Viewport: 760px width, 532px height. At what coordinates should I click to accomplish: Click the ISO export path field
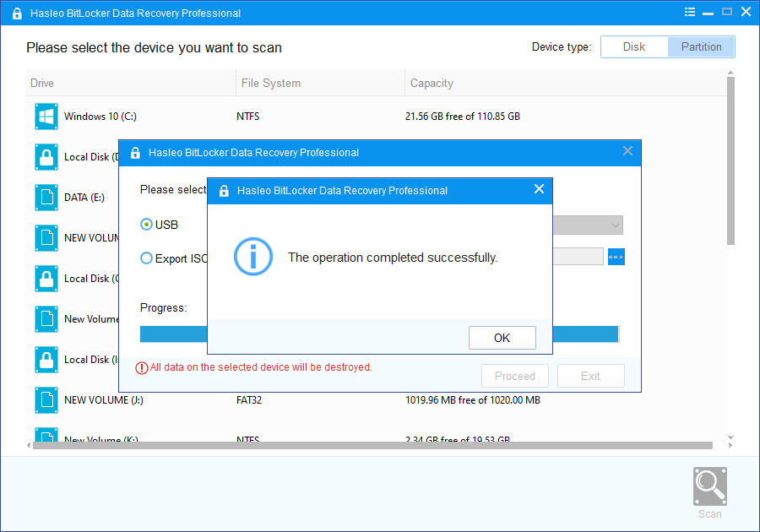[x=578, y=257]
